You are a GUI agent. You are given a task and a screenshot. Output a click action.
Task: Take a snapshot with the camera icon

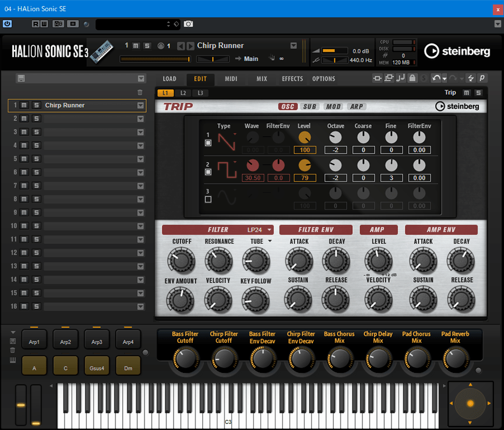(188, 24)
